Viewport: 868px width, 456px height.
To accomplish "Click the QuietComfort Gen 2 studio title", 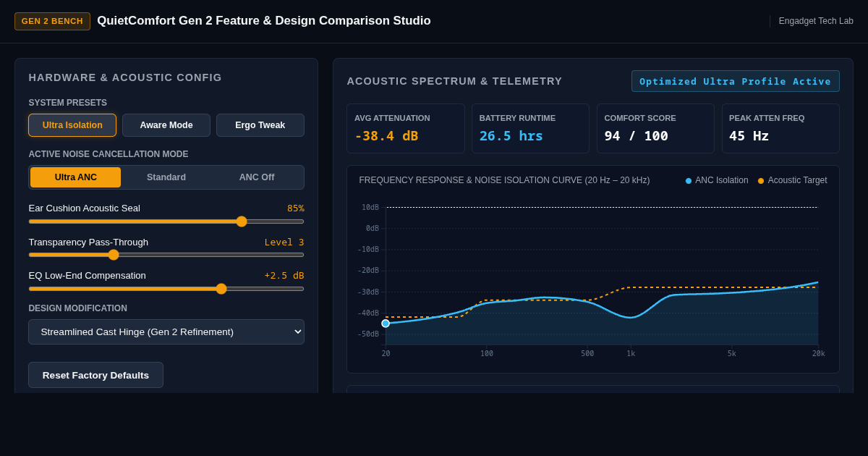I will [x=264, y=21].
